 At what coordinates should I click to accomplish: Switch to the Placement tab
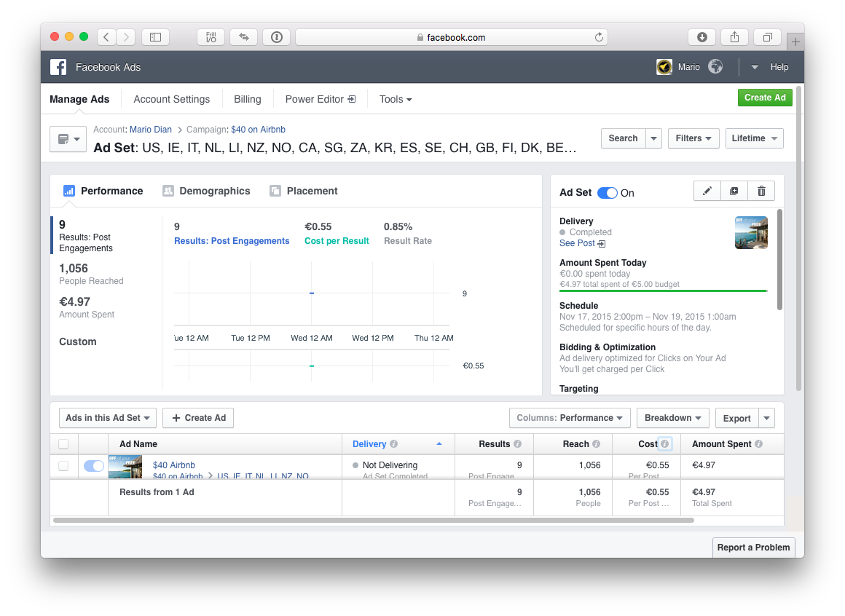click(304, 191)
